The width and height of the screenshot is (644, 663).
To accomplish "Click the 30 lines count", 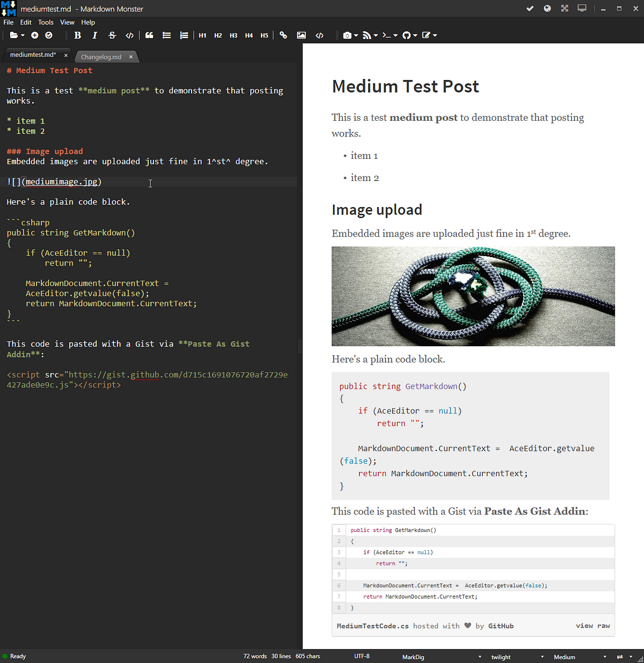I will click(281, 657).
